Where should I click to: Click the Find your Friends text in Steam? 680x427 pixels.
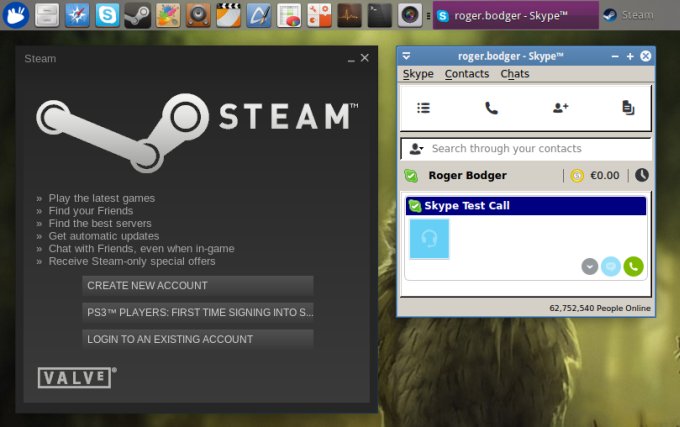tap(91, 211)
